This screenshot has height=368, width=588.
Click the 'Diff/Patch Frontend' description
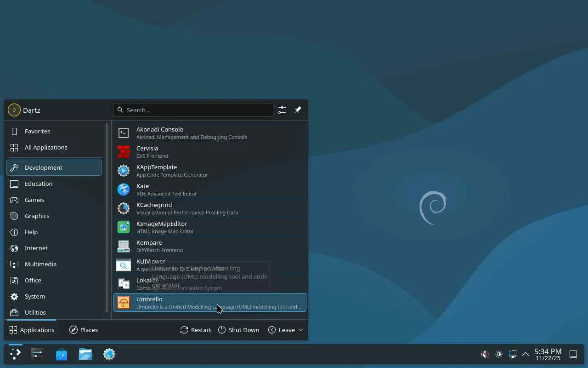(159, 250)
